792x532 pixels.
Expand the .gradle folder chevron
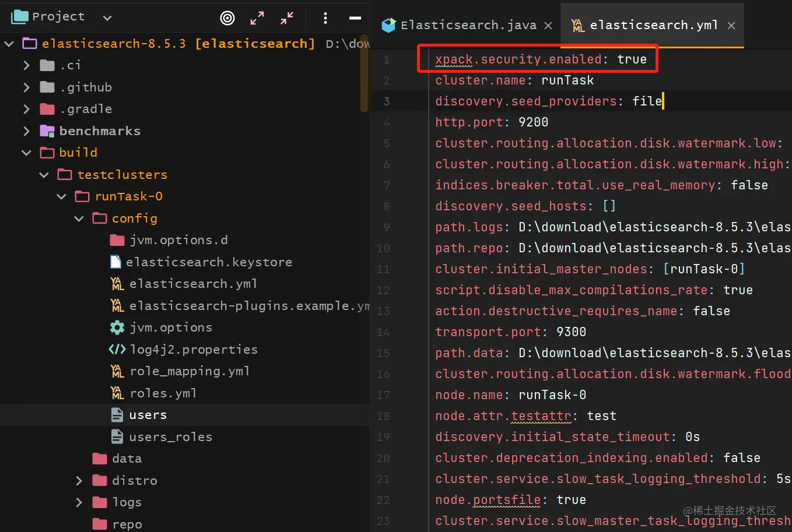pos(26,109)
